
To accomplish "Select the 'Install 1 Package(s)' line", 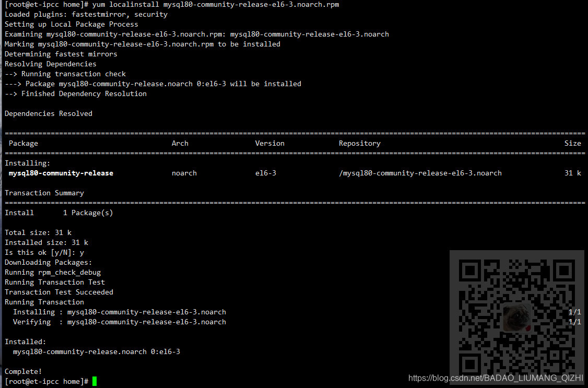I will [59, 213].
